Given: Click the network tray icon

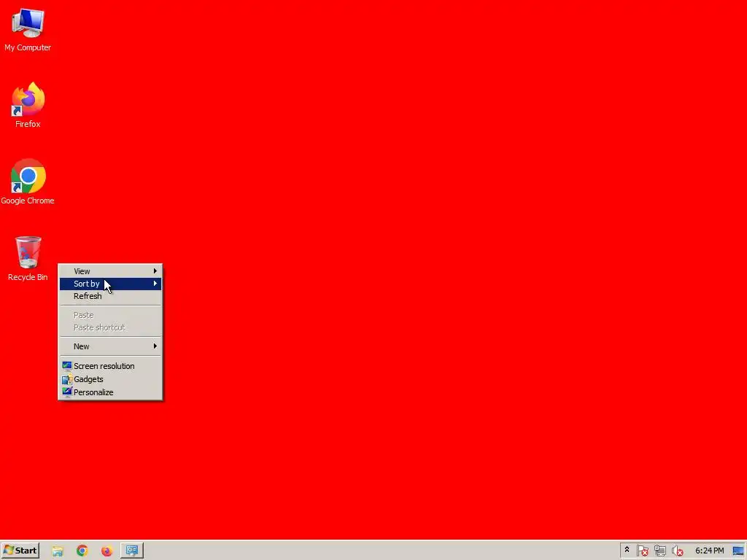Looking at the screenshot, I should (x=659, y=551).
